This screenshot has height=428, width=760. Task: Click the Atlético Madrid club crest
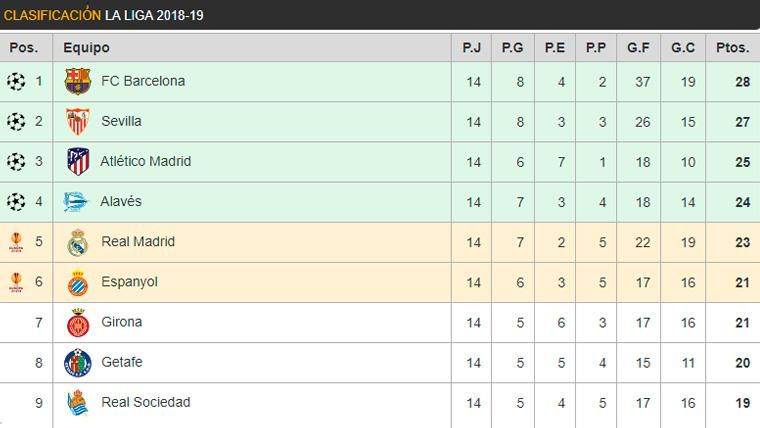coord(77,162)
